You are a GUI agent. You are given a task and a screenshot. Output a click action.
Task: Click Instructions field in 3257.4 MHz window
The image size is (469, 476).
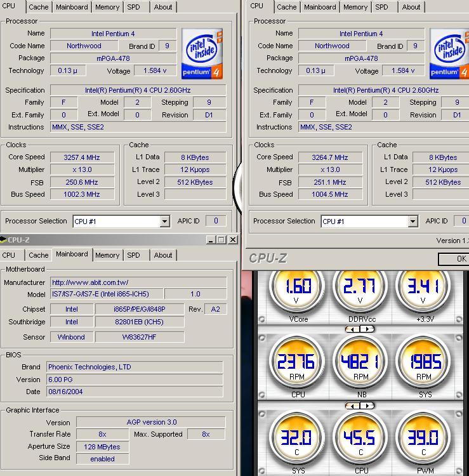point(138,127)
